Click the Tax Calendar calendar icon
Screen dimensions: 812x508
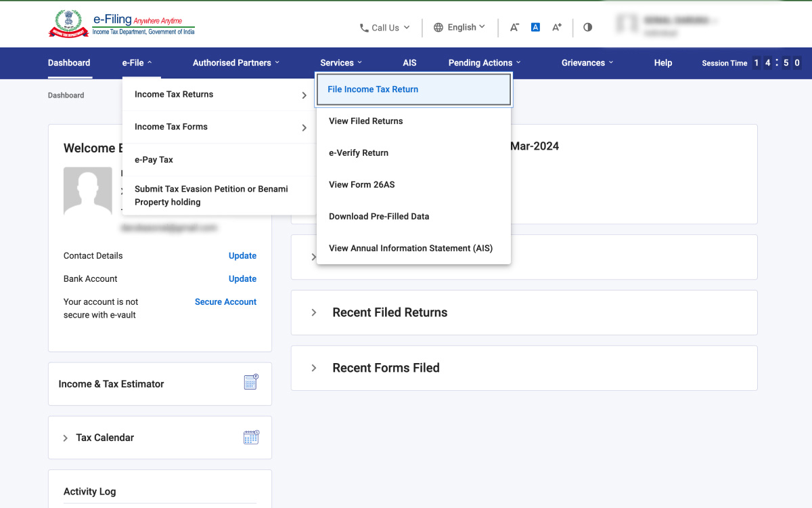coord(251,437)
